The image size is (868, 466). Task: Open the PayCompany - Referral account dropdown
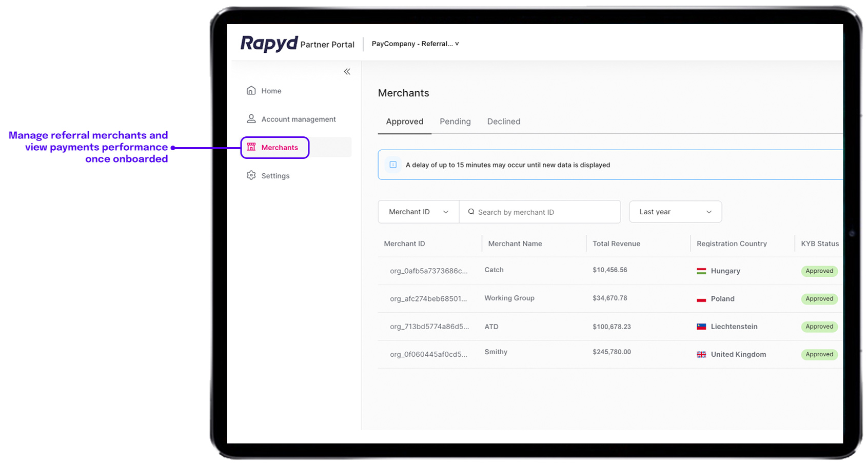pyautogui.click(x=415, y=44)
